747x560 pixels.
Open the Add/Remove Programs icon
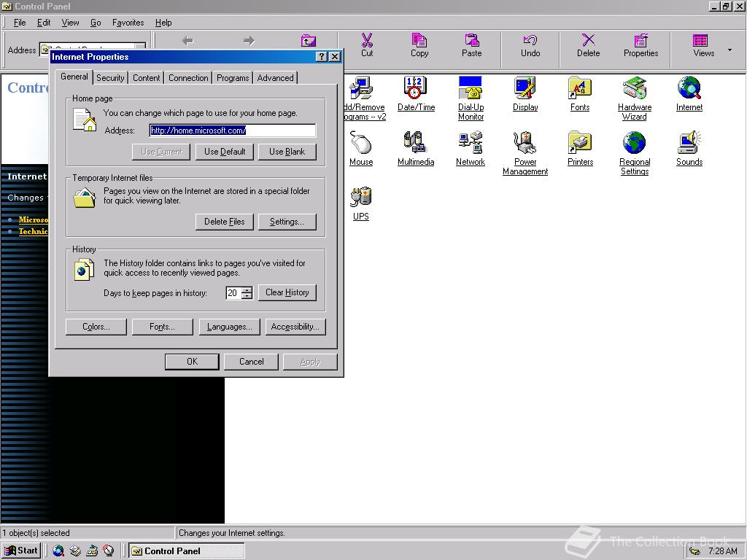363,98
